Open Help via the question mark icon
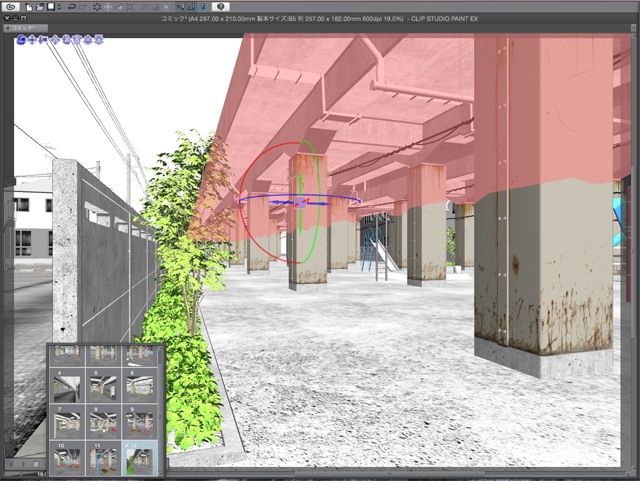The image size is (640, 481). pos(220,7)
